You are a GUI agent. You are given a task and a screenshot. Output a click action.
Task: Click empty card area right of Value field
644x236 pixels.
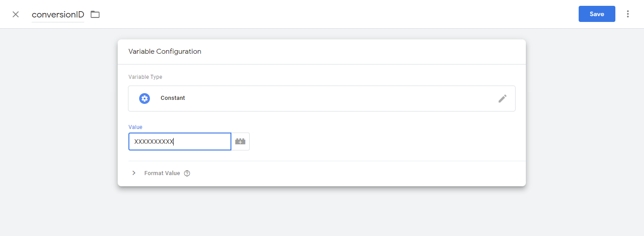[x=380, y=142]
